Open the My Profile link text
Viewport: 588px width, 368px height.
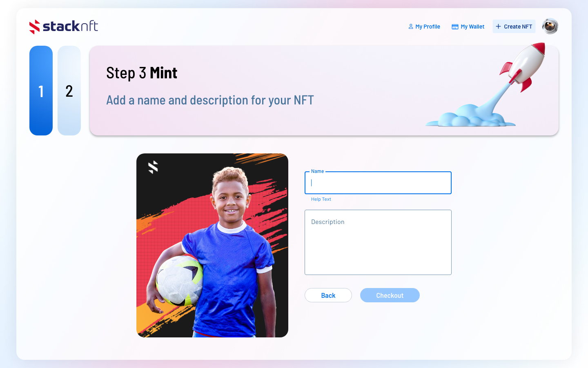coord(428,27)
